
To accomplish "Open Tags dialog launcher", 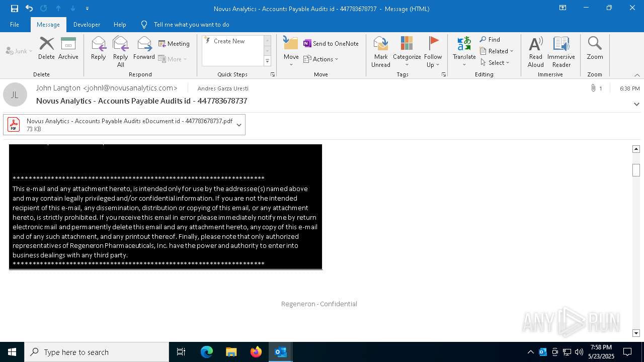I will 444,74.
